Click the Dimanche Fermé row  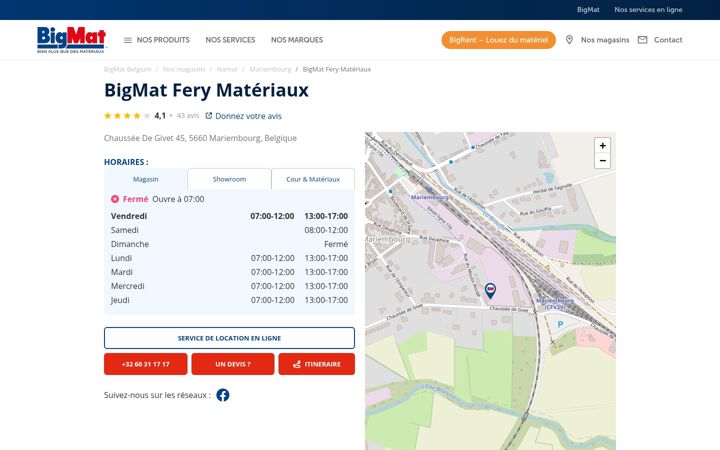tap(229, 244)
